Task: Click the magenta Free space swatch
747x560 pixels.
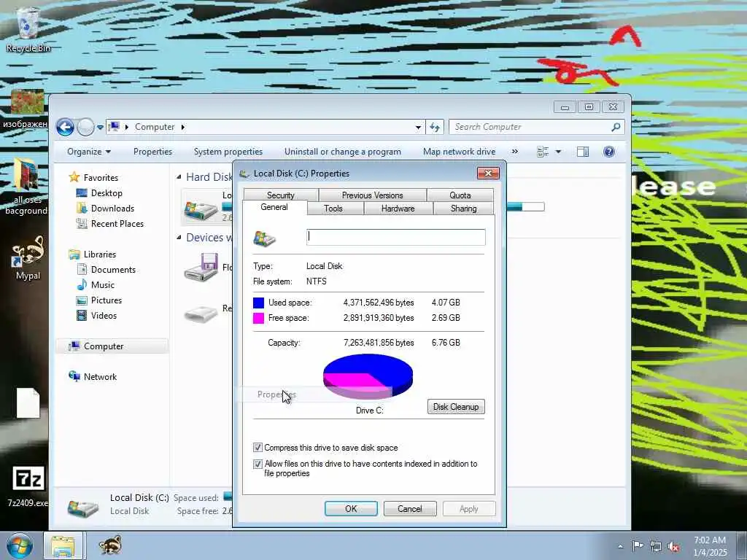Action: tap(259, 318)
